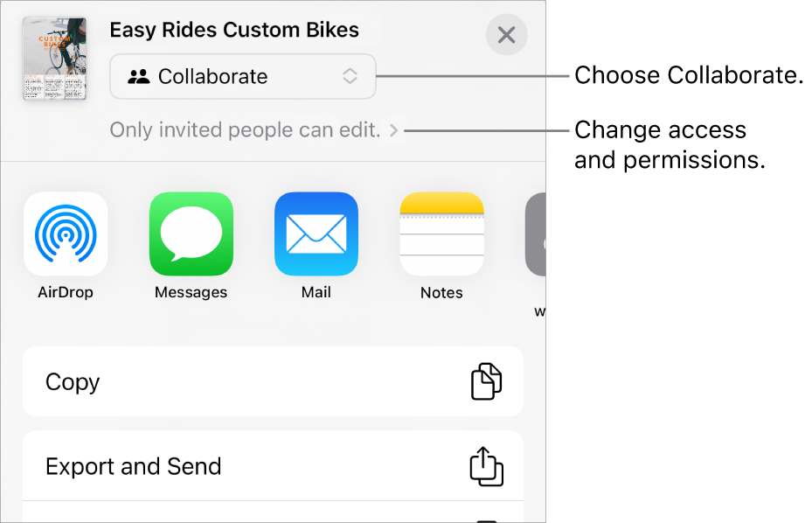812x523 pixels.
Task: Send the file with Mail
Action: pos(316,234)
